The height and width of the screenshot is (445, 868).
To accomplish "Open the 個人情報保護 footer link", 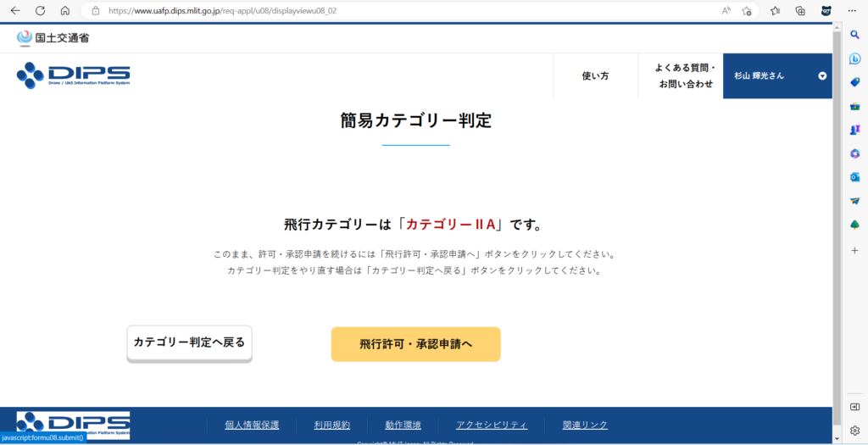I will (x=252, y=425).
